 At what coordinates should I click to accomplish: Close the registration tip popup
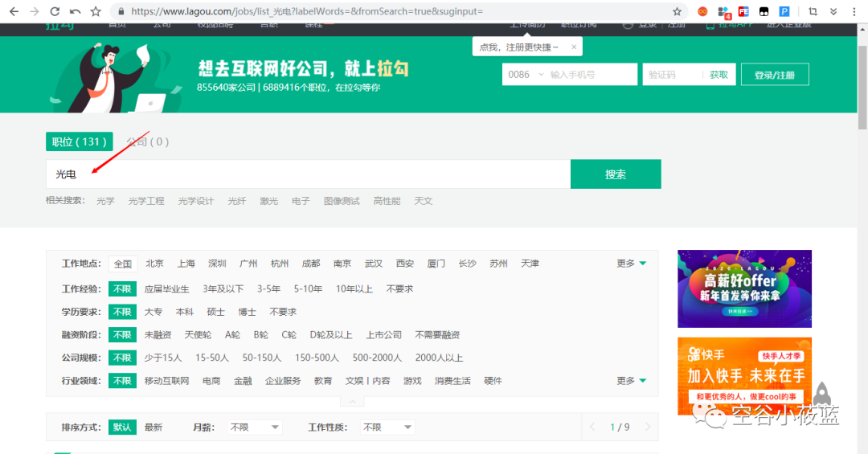tap(574, 47)
